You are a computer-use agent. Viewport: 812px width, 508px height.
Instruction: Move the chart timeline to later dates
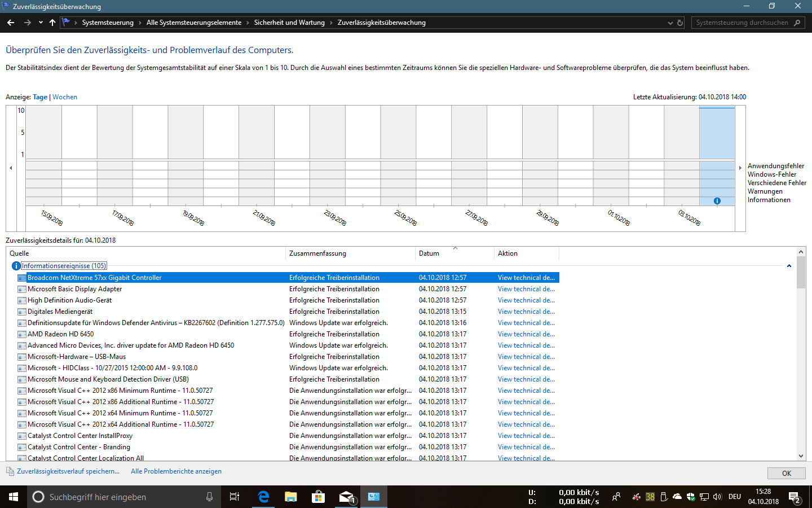pos(740,168)
